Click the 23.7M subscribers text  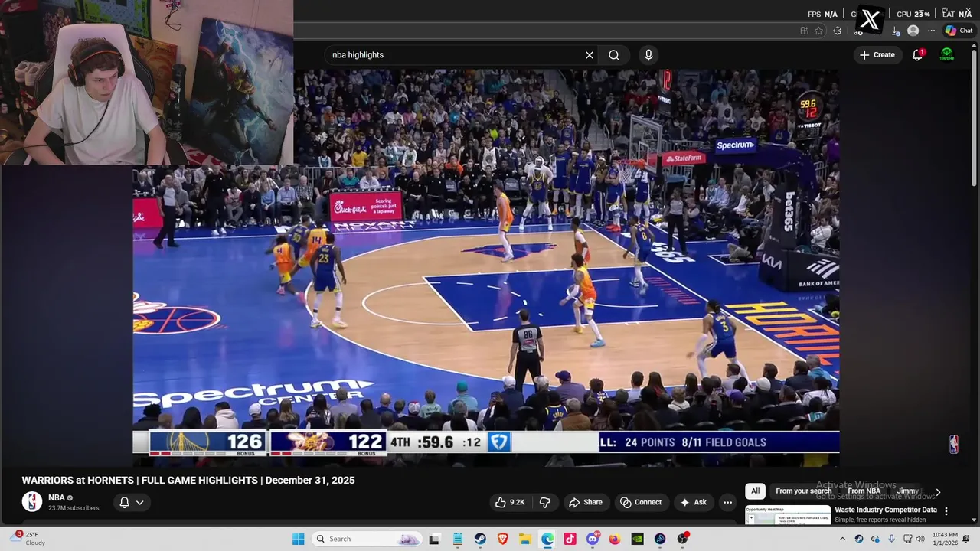point(73,508)
